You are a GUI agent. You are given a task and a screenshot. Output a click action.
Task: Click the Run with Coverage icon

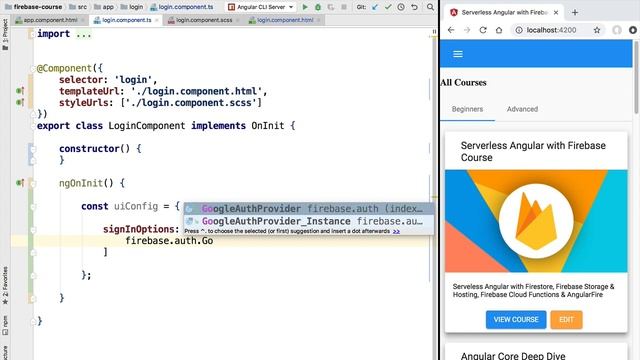(331, 7)
